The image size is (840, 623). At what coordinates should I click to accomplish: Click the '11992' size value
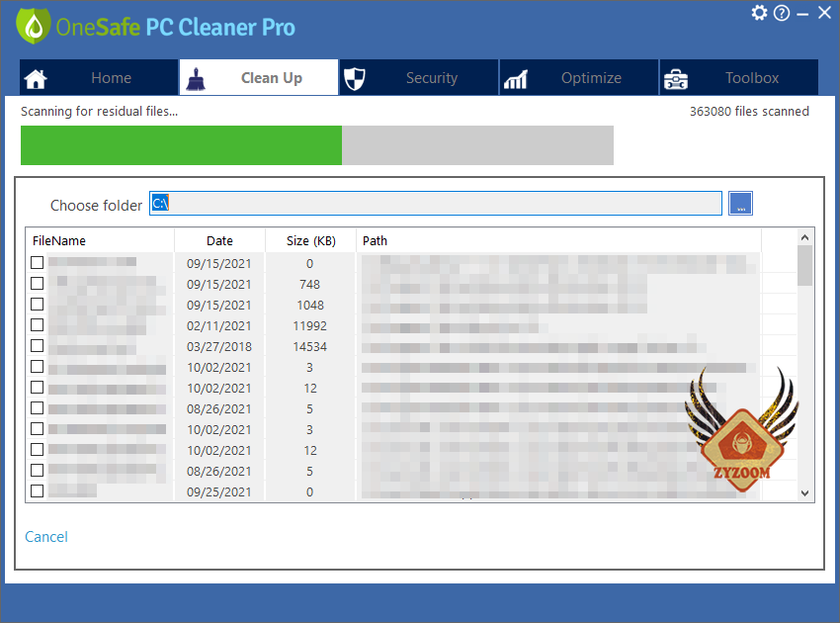tap(309, 326)
